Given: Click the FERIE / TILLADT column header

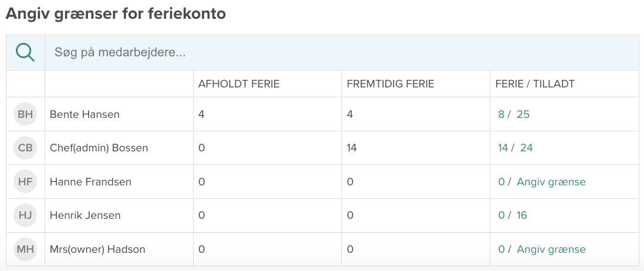Looking at the screenshot, I should 535,84.
